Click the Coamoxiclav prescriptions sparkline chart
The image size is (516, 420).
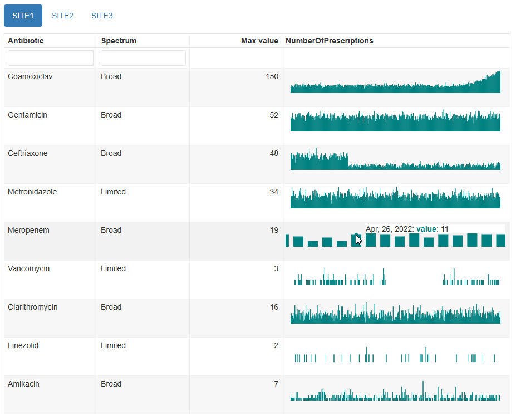(x=395, y=84)
